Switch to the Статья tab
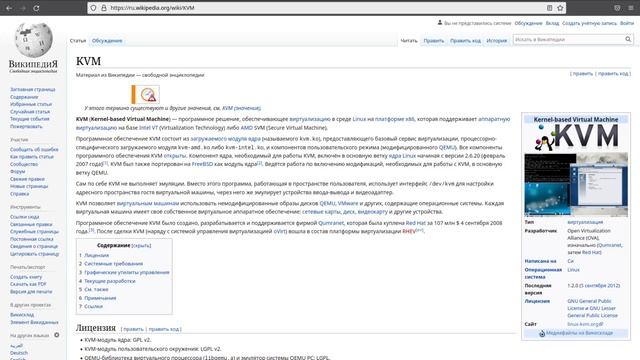 [78, 40]
